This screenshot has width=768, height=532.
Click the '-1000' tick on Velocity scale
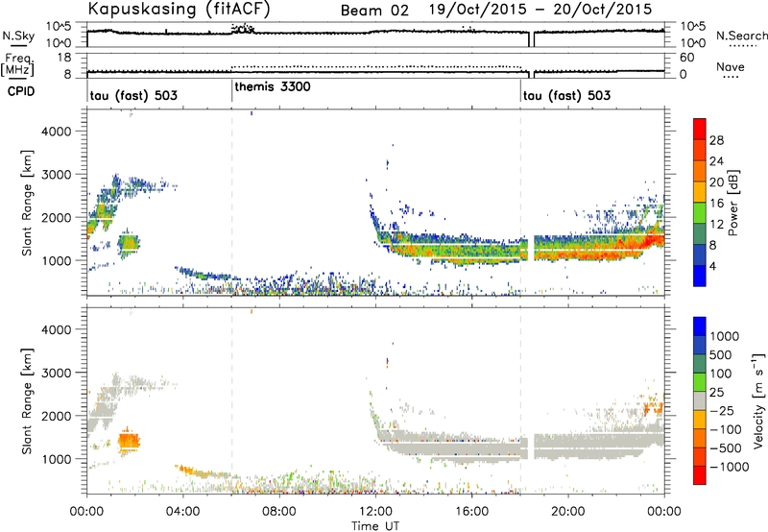(x=730, y=467)
